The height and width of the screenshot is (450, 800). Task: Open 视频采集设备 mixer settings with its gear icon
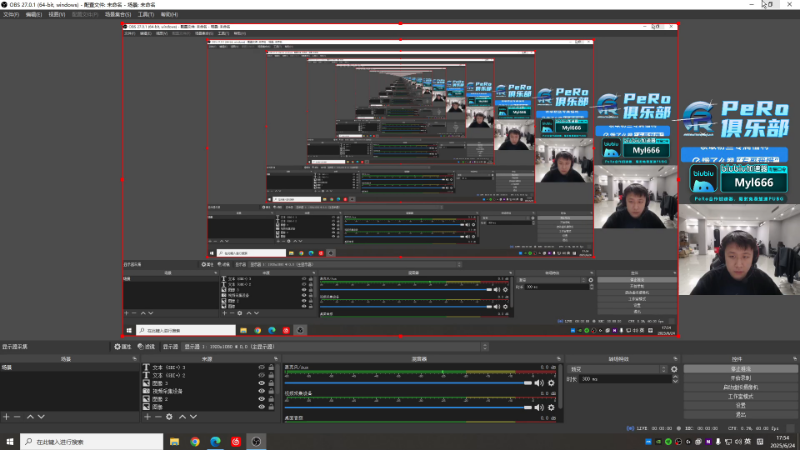pos(551,408)
